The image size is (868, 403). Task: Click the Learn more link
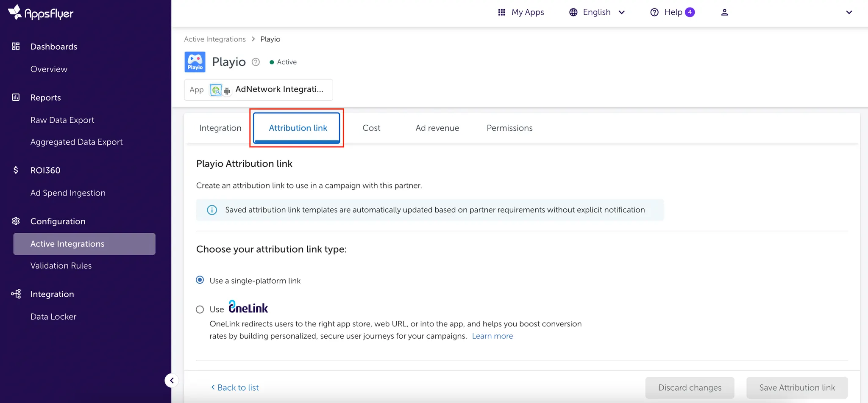[492, 336]
